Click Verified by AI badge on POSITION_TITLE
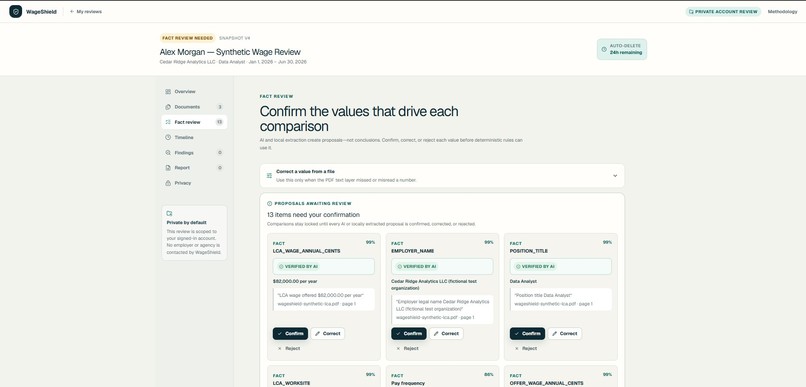806x387 pixels. (x=535, y=267)
